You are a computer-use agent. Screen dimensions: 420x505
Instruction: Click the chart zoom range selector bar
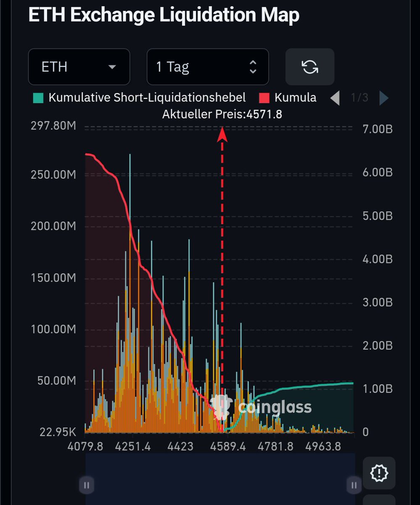click(220, 479)
